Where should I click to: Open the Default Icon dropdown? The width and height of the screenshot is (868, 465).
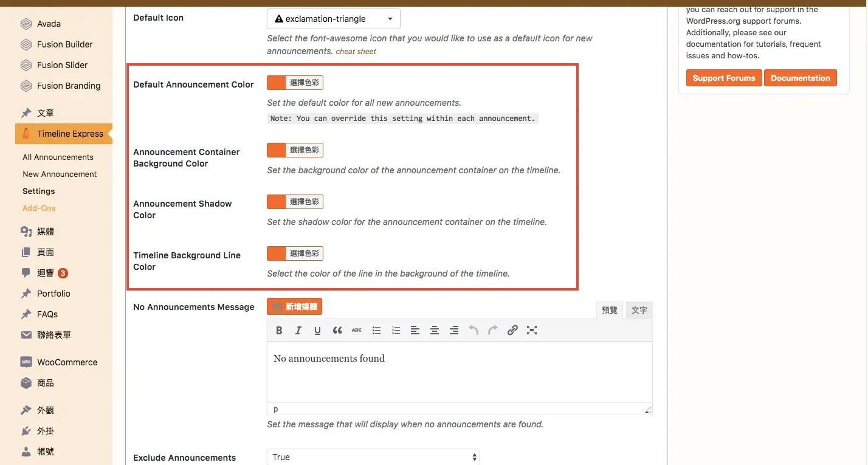[333, 19]
